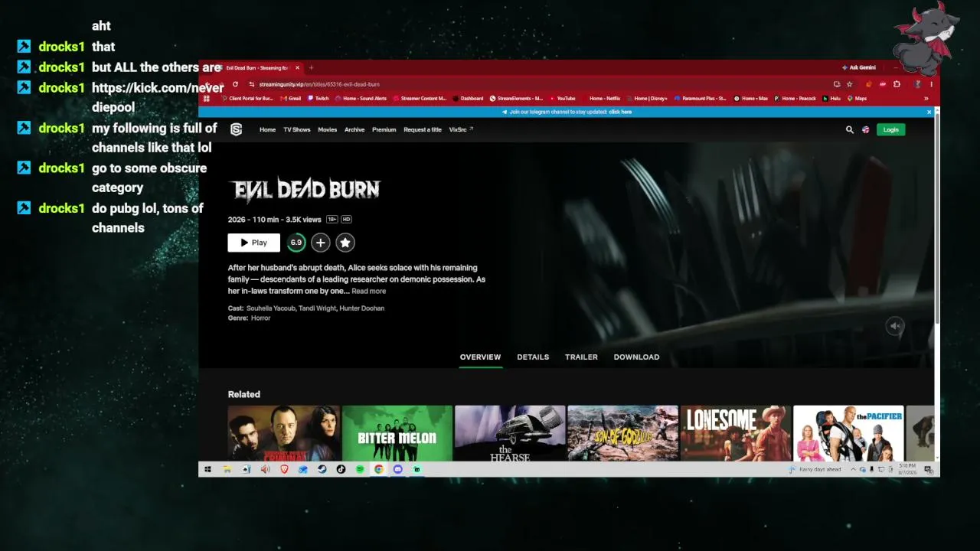Open the Chrome extensions puzzle menu
The width and height of the screenshot is (980, 551).
[x=897, y=84]
